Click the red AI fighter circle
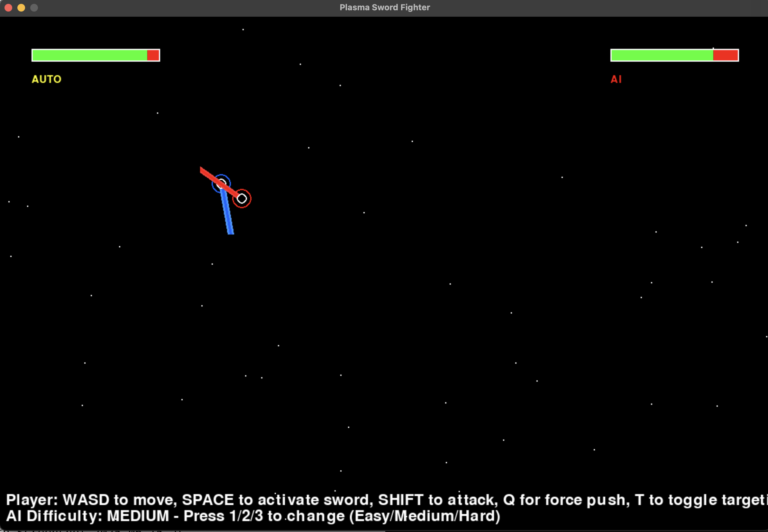 [242, 199]
